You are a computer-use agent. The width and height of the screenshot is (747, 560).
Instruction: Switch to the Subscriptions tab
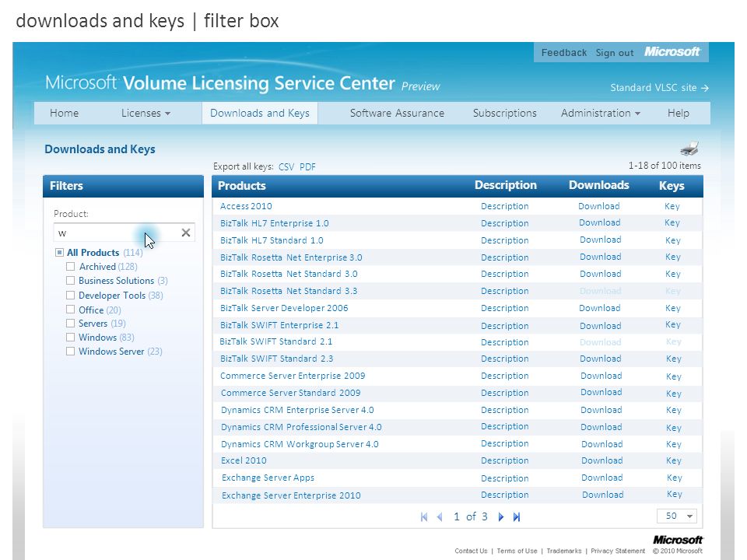[504, 113]
